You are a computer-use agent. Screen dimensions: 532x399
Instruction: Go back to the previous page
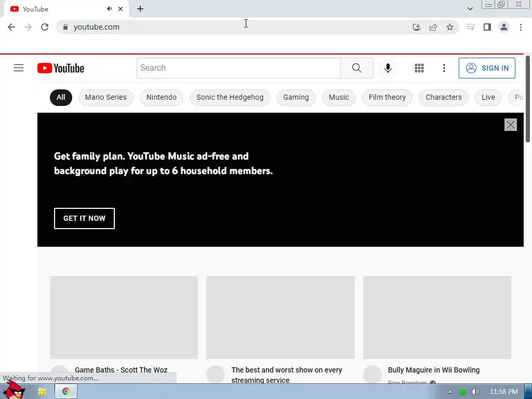point(11,27)
